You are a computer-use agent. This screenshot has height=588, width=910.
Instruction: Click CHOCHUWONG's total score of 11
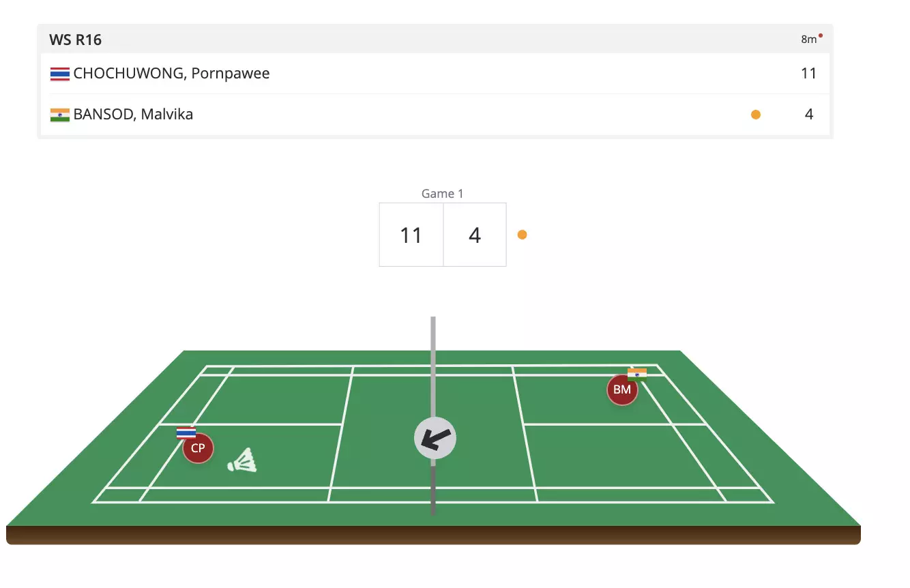pyautogui.click(x=809, y=74)
